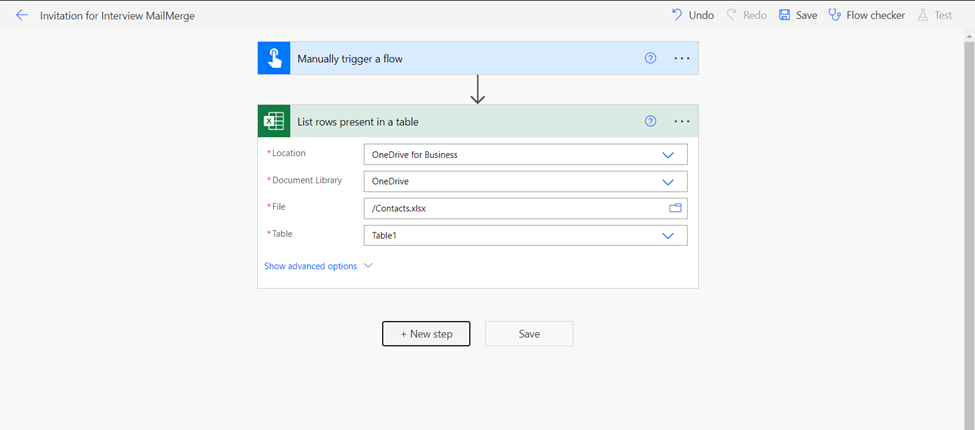
Task: Go back using the left arrow icon
Action: pos(22,16)
